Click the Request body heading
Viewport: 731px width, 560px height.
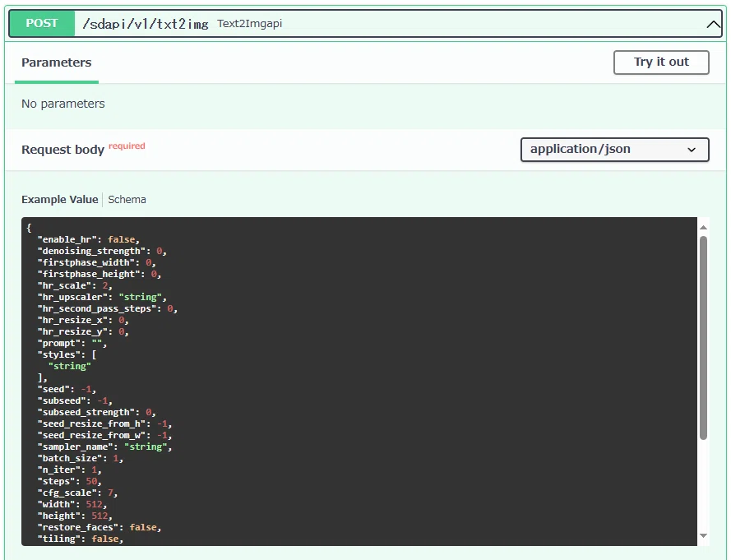[63, 150]
